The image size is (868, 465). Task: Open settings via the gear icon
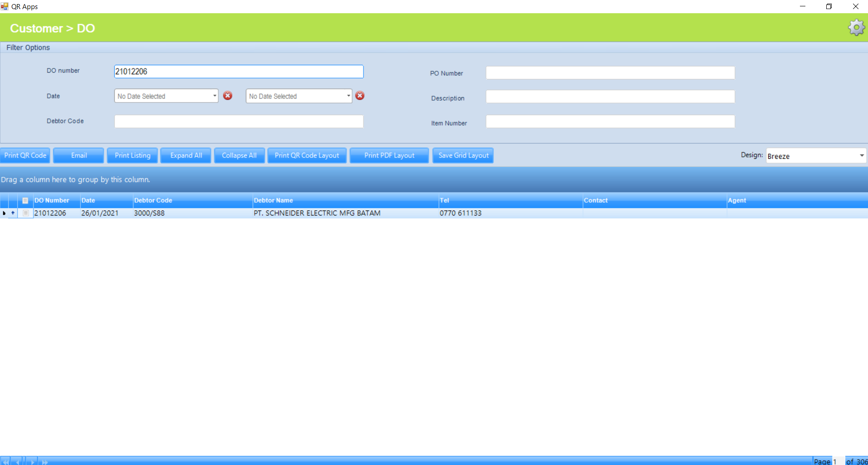click(856, 28)
